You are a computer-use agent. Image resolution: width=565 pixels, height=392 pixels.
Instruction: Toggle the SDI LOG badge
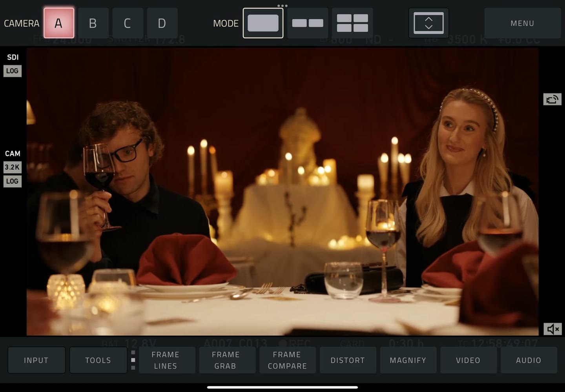(x=12, y=71)
